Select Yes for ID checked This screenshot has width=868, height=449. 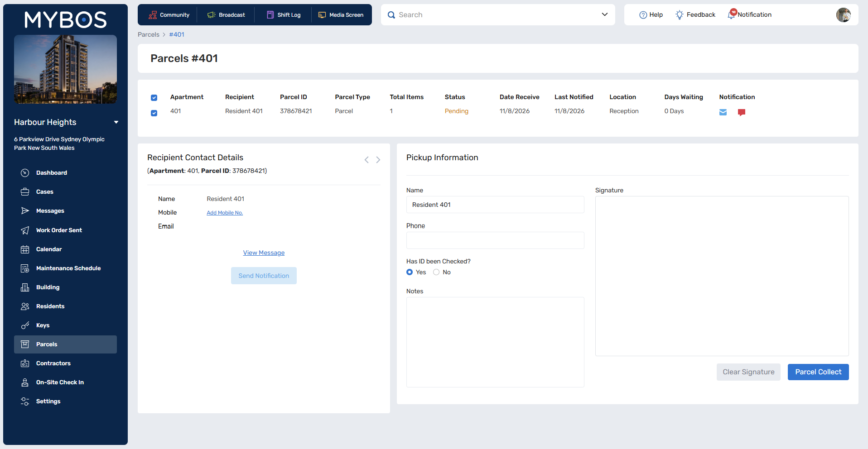click(x=410, y=272)
